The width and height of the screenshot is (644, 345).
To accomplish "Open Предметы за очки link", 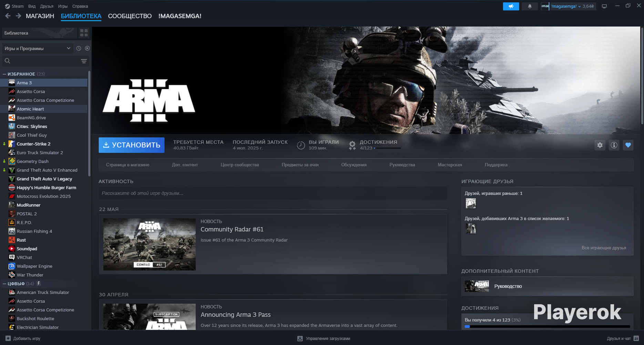I will [300, 165].
